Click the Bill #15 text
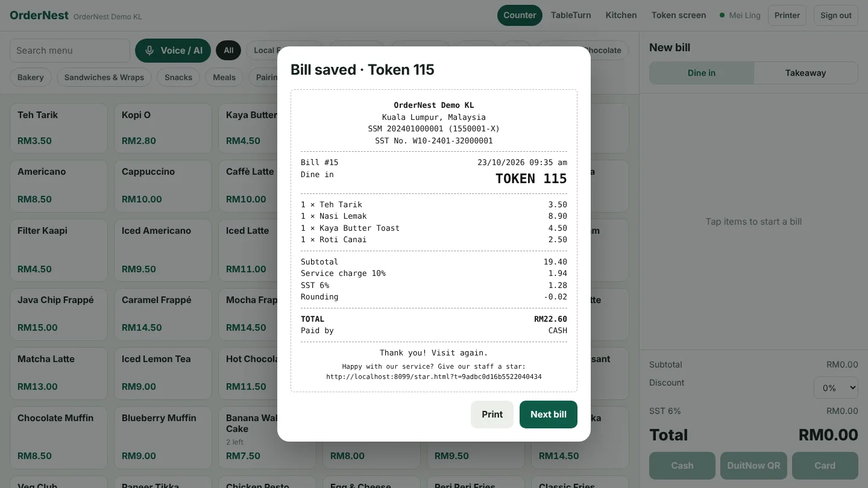The height and width of the screenshot is (488, 868). tap(319, 163)
